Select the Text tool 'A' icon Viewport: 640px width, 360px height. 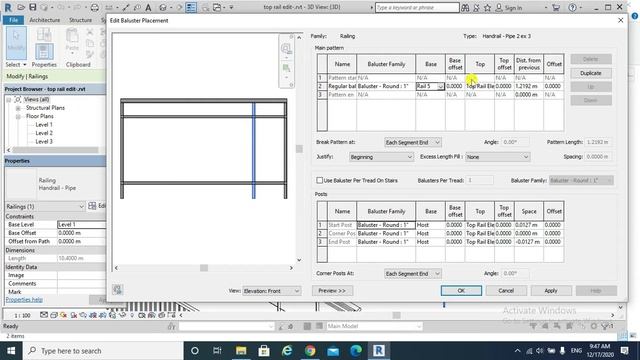click(x=149, y=7)
